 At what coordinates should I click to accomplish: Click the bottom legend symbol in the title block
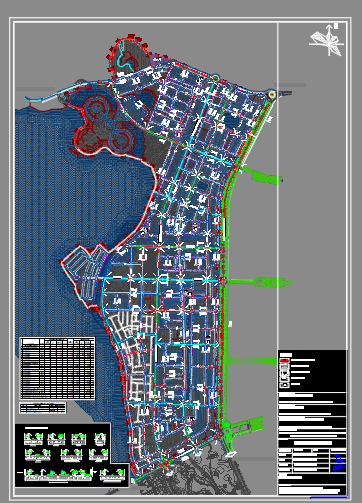point(284,385)
